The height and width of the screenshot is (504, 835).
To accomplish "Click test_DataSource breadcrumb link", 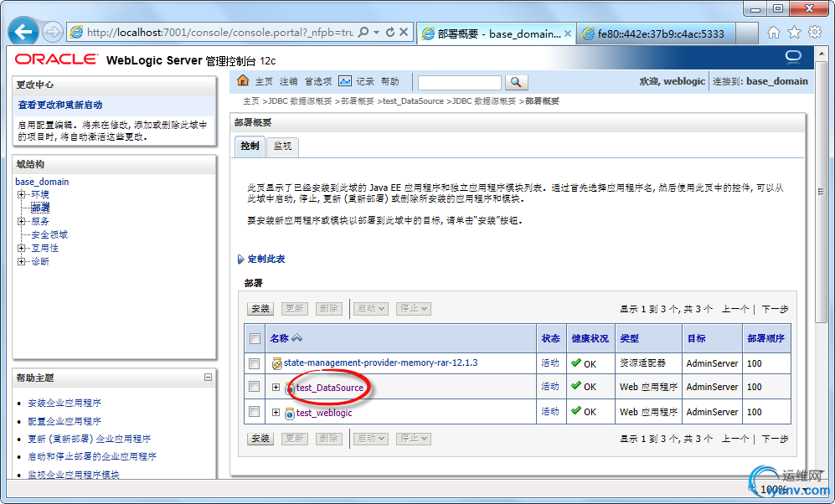I will coord(413,101).
